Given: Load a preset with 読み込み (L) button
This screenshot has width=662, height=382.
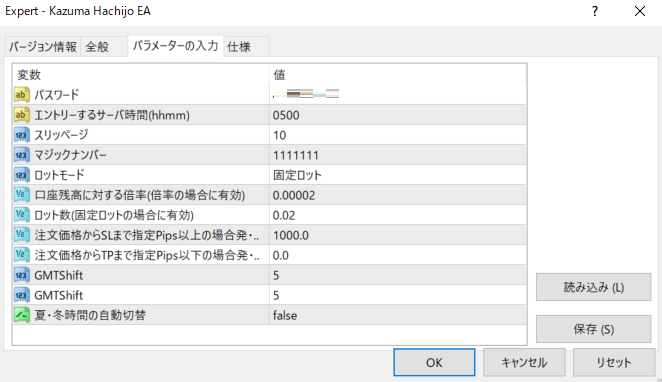Looking at the screenshot, I should [594, 287].
